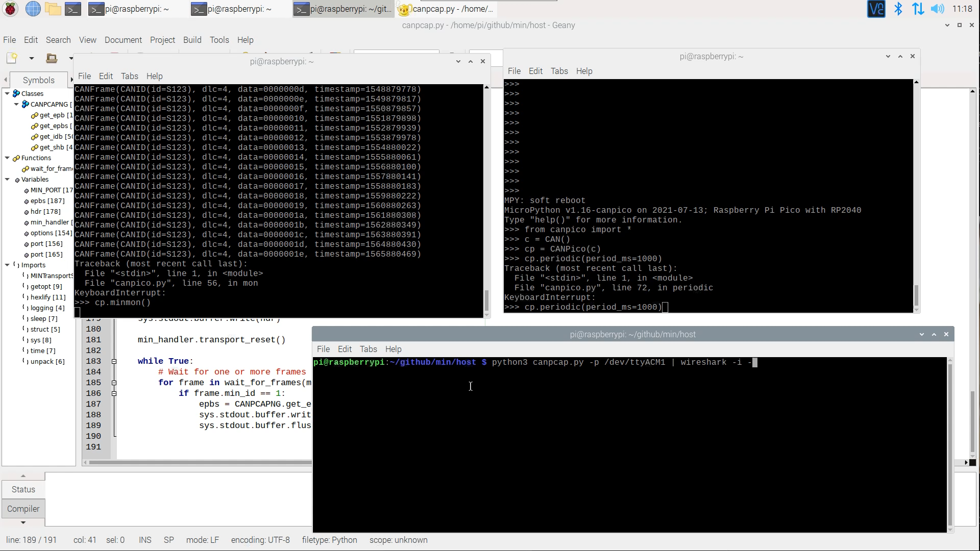This screenshot has height=551, width=980.
Task: Expand the Variables tree node in Symbols
Action: point(7,179)
